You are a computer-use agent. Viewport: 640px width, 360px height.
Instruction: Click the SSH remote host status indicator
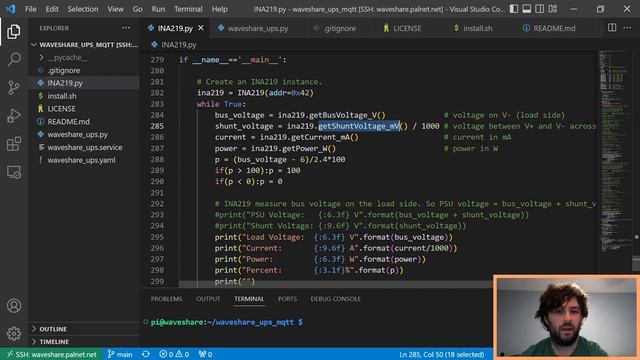pyautogui.click(x=51, y=354)
